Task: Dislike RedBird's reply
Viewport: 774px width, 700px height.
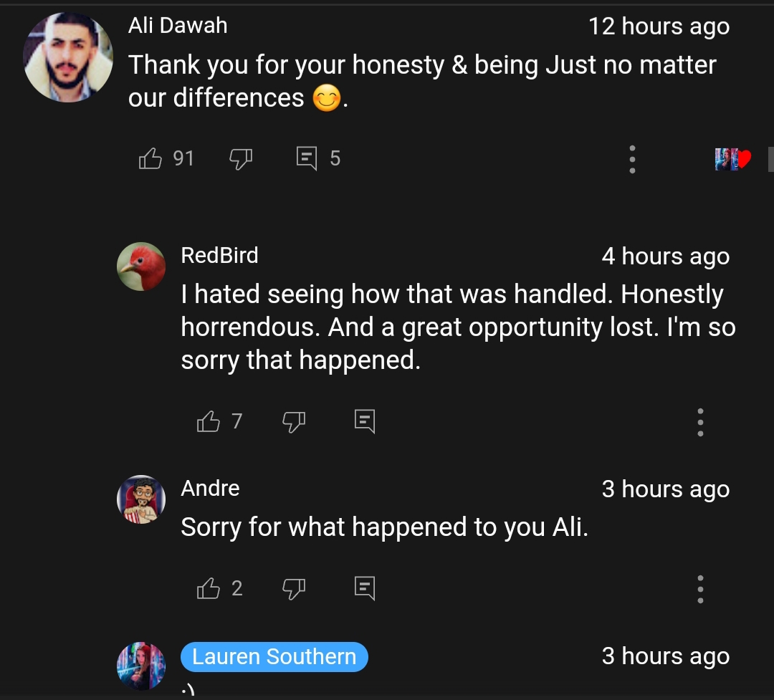Action: 294,422
